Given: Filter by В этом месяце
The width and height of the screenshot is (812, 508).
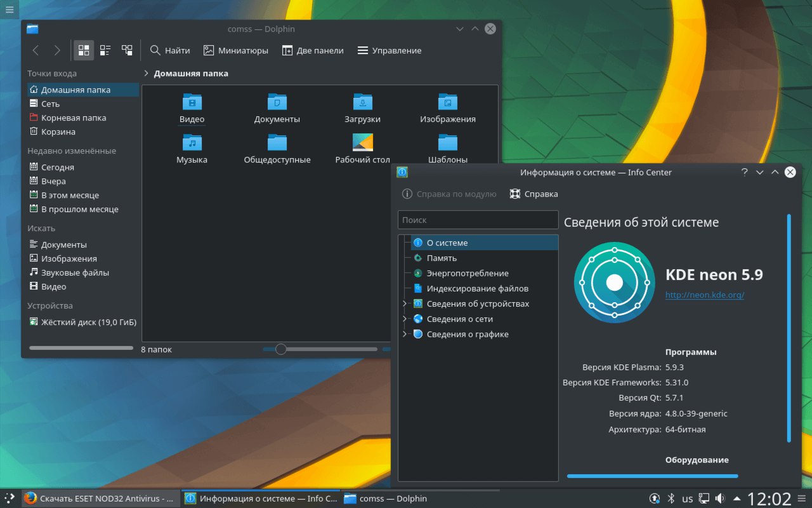Looking at the screenshot, I should [x=83, y=196].
